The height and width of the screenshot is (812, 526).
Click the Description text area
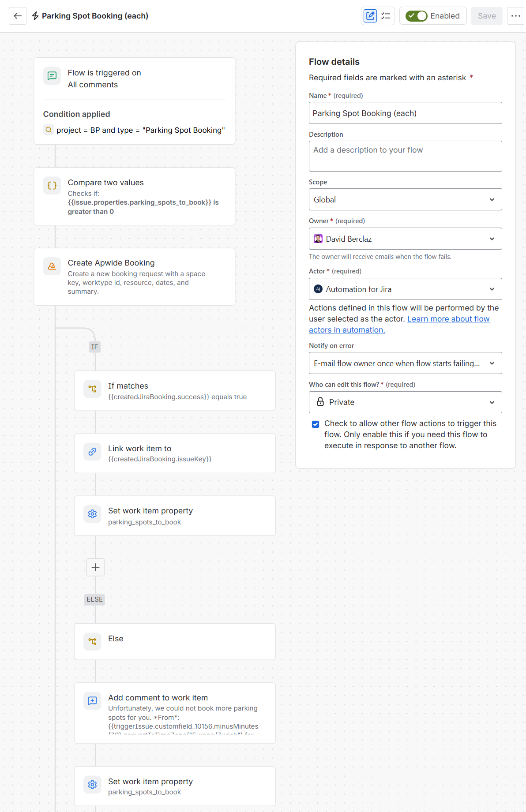click(x=405, y=156)
